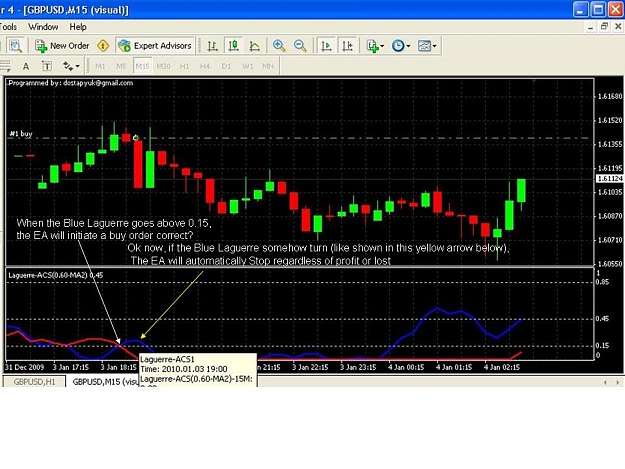Screen dimensions: 625x469
Task: Switch chart to bar chart mode
Action: (212, 46)
